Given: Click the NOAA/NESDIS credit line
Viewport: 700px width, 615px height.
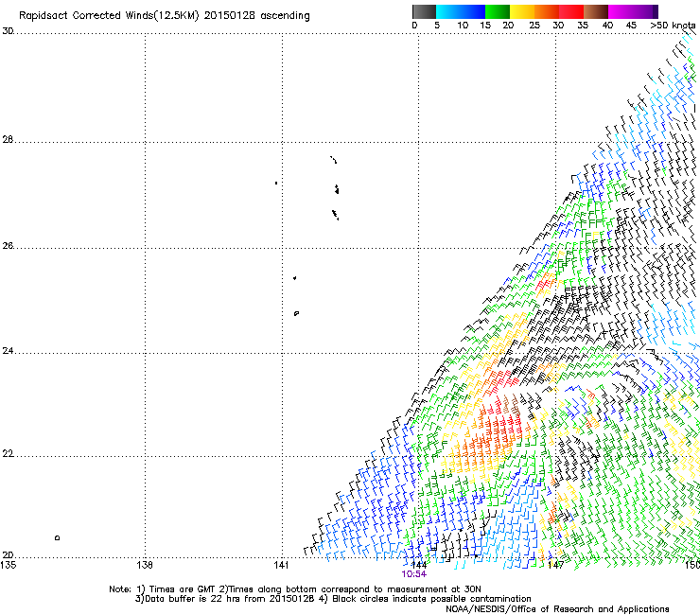Looking at the screenshot, I should pyautogui.click(x=557, y=609).
